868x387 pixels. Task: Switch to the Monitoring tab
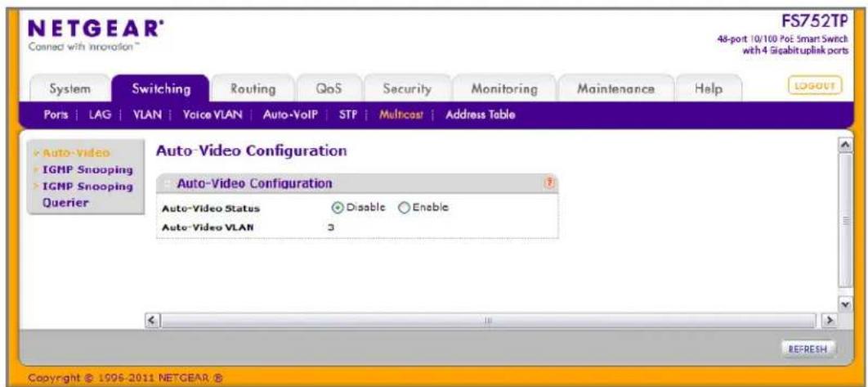pyautogui.click(x=503, y=88)
